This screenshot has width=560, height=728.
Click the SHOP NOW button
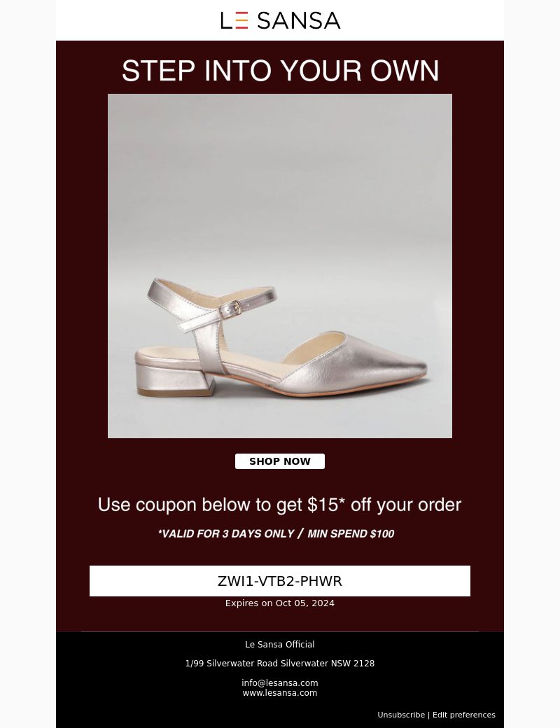[x=280, y=461]
